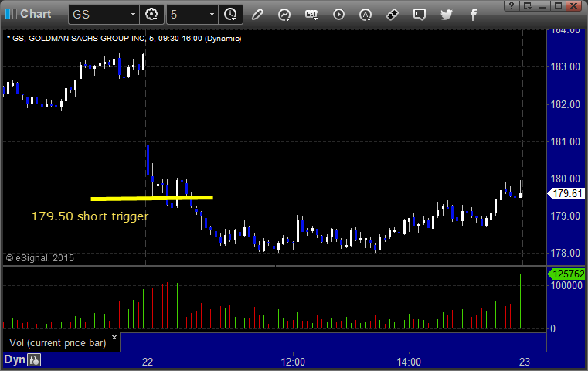This screenshot has height=371, width=588.
Task: Click the 183.00 price axis label
Action: (566, 66)
